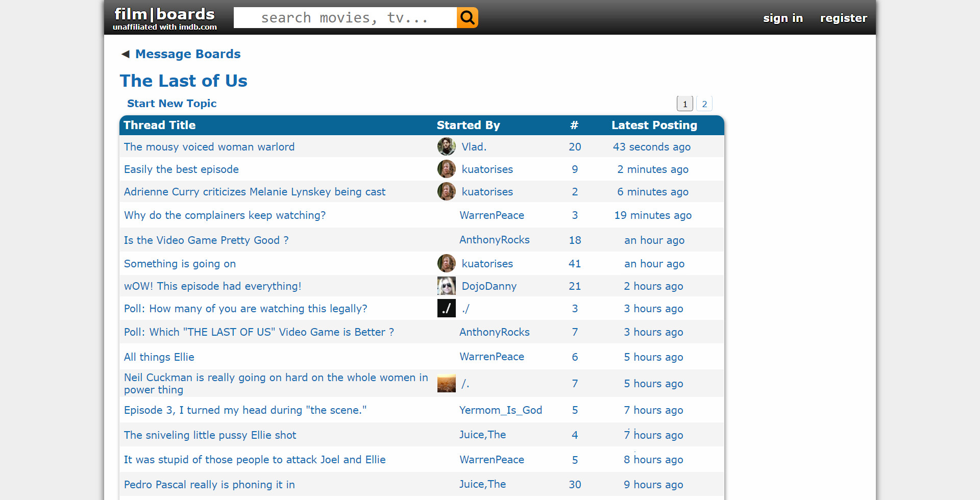Focus the search movies, tv field
The width and height of the screenshot is (980, 500).
(x=345, y=18)
